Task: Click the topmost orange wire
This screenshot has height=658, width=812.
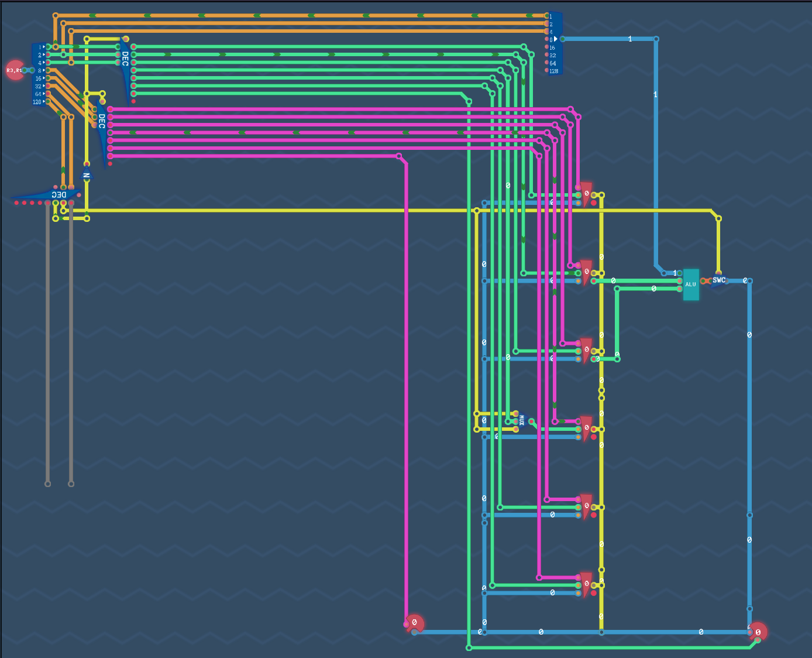Action: pyautogui.click(x=293, y=16)
